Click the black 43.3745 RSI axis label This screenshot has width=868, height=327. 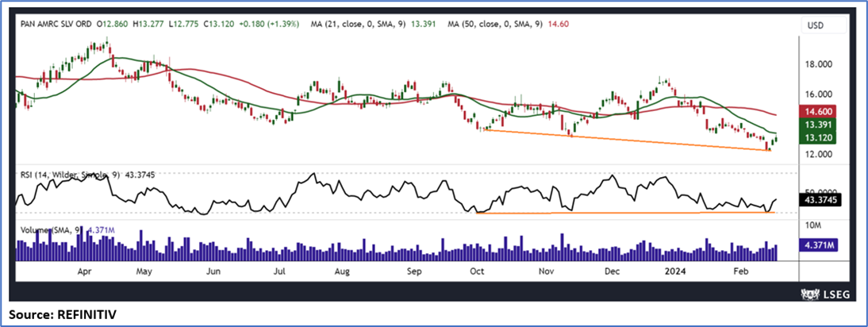822,200
